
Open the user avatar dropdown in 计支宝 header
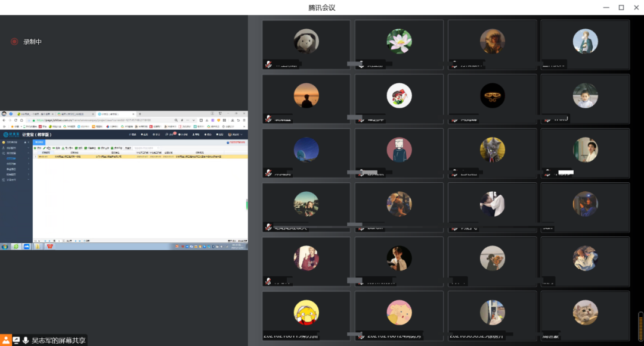(x=236, y=135)
